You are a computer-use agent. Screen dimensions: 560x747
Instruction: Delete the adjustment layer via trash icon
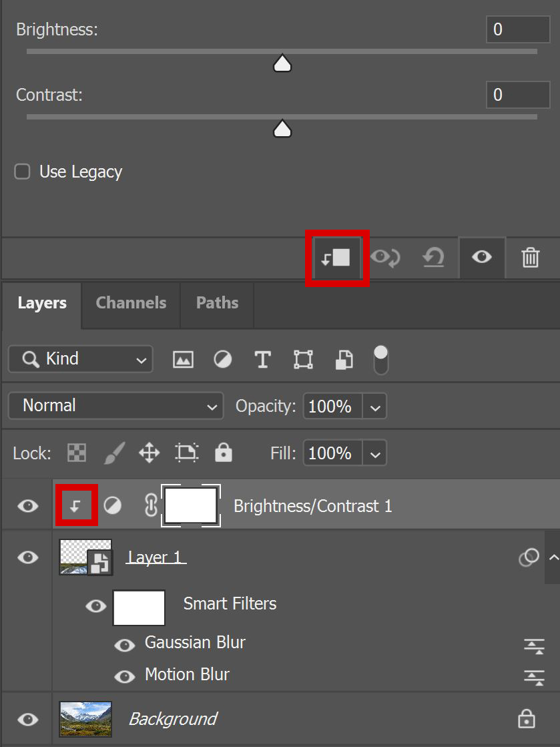pos(531,258)
